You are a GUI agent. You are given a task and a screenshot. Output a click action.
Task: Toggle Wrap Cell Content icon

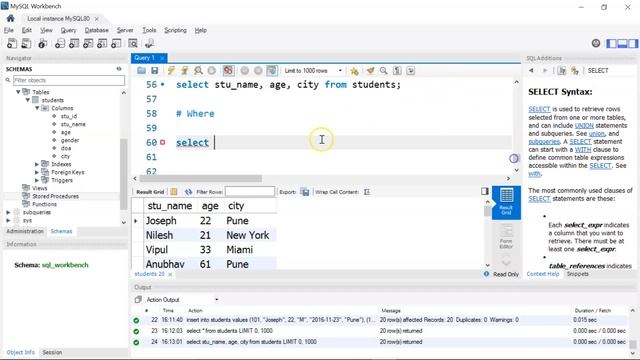367,191
